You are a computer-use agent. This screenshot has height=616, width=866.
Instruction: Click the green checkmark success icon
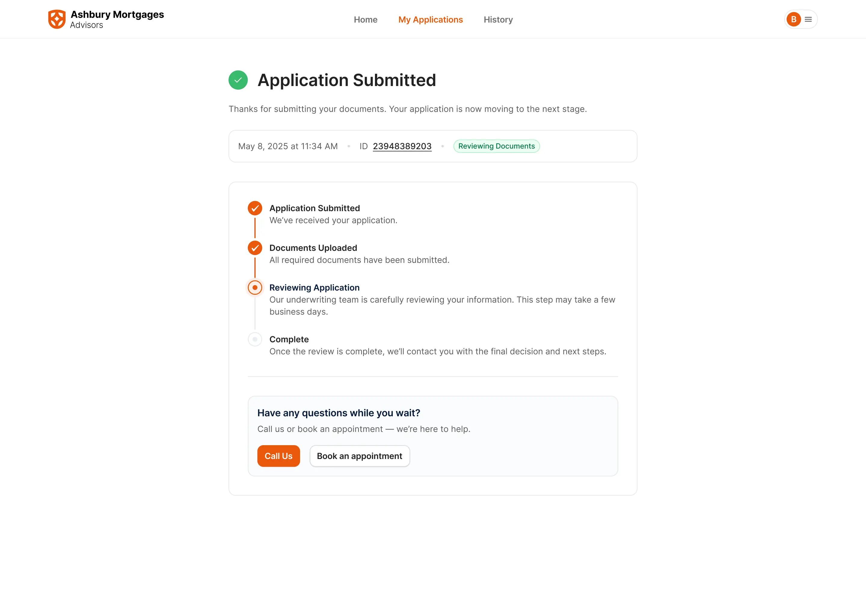pyautogui.click(x=238, y=80)
